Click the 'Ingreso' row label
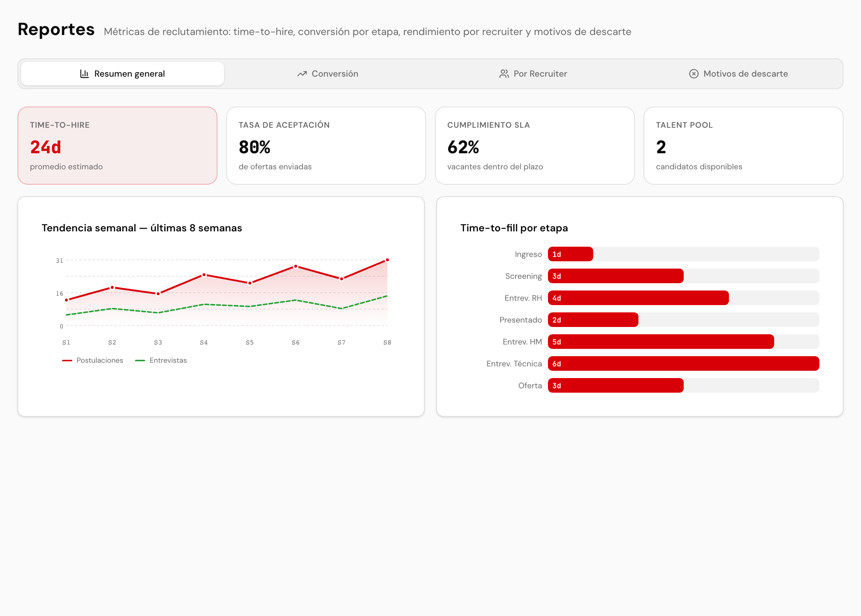The image size is (861, 616). (x=528, y=254)
